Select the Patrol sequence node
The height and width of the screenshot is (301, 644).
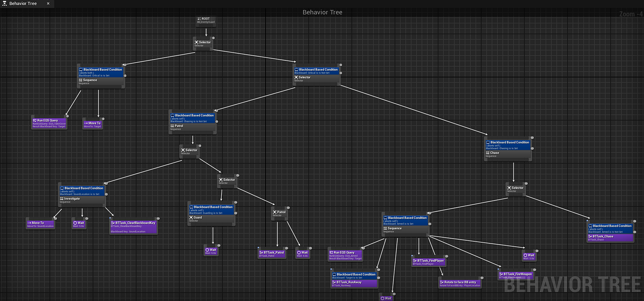pos(193,127)
